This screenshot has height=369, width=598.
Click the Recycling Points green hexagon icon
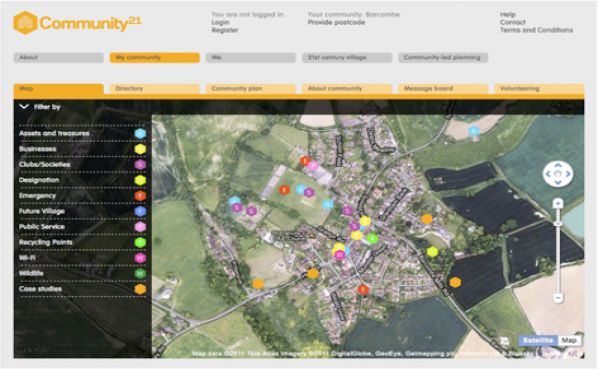[x=140, y=242]
